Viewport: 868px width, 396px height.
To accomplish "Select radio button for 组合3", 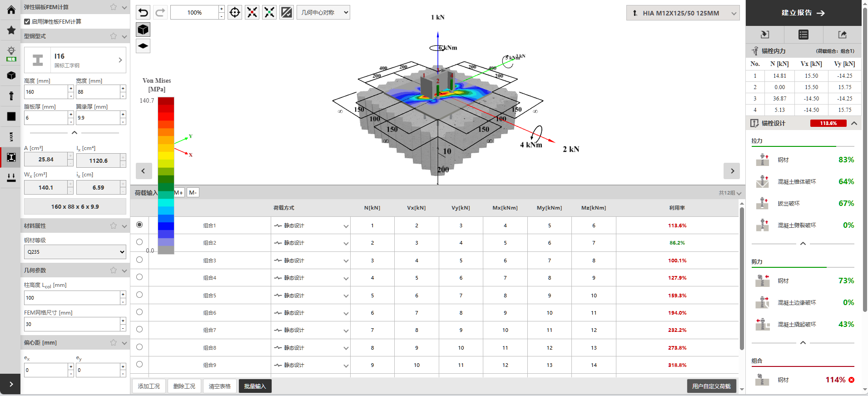I will tap(139, 260).
